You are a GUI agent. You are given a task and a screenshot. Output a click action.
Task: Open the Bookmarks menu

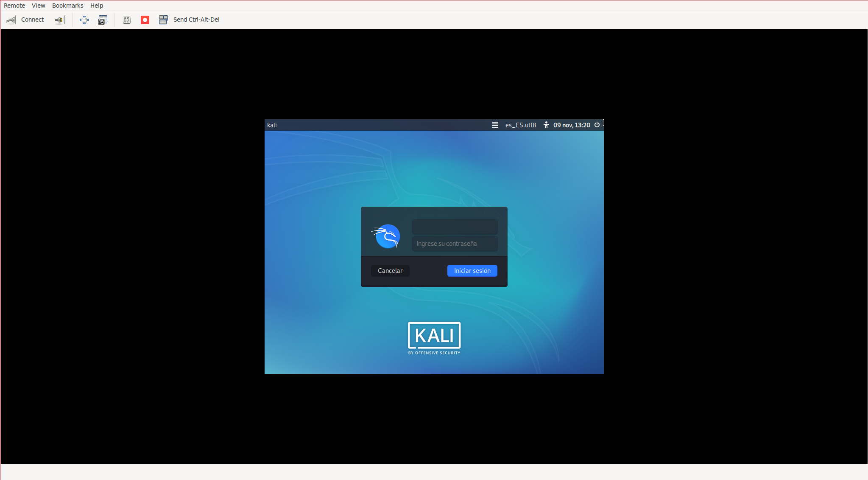point(67,6)
